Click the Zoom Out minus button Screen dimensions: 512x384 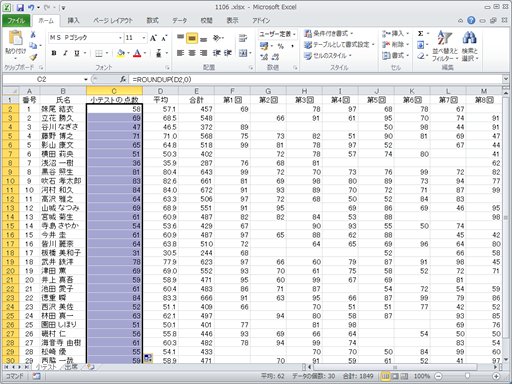(x=439, y=376)
